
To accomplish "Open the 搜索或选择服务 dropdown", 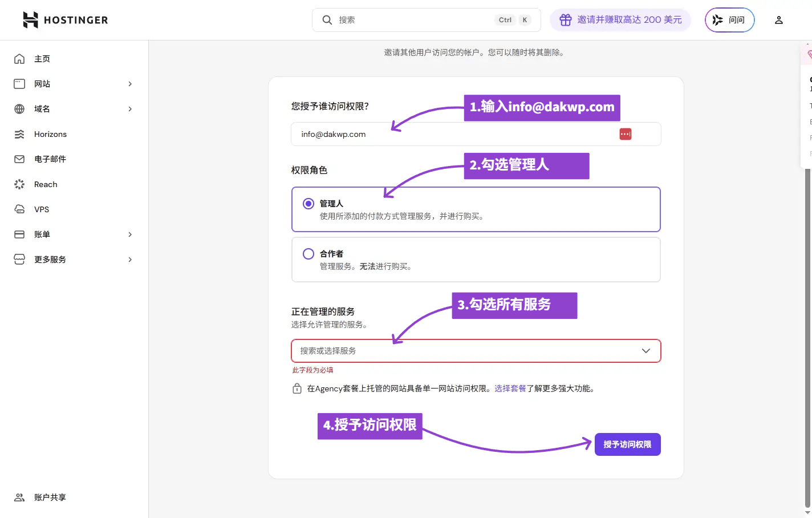I will click(476, 351).
